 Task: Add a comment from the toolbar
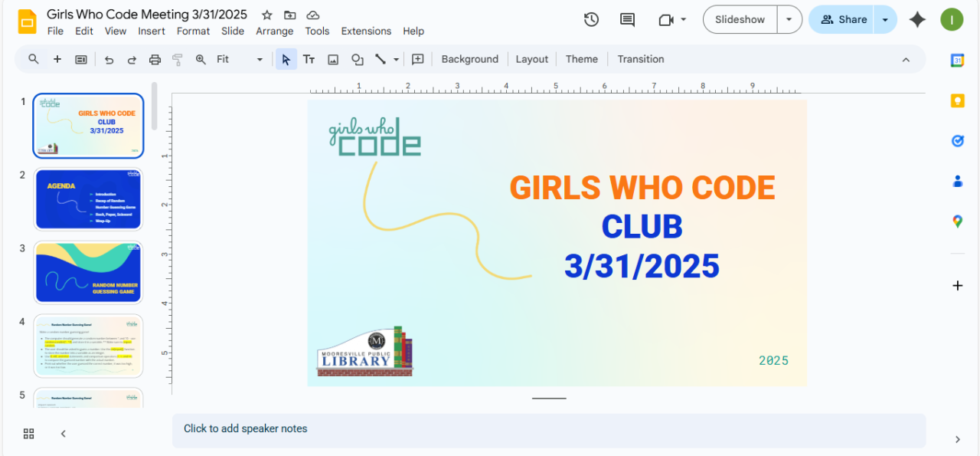click(x=418, y=59)
